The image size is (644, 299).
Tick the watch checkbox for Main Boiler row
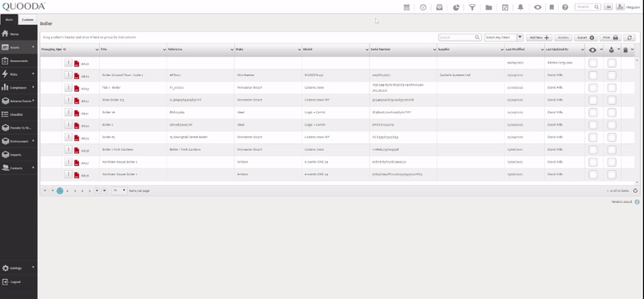coord(592,100)
